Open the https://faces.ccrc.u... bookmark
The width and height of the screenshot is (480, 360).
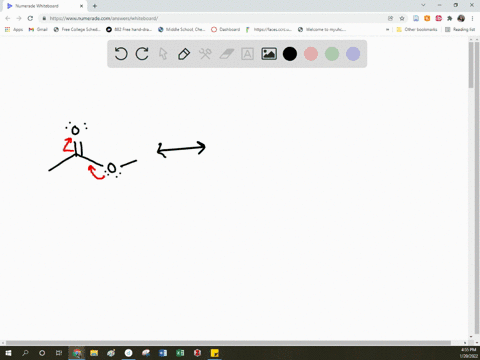269,29
